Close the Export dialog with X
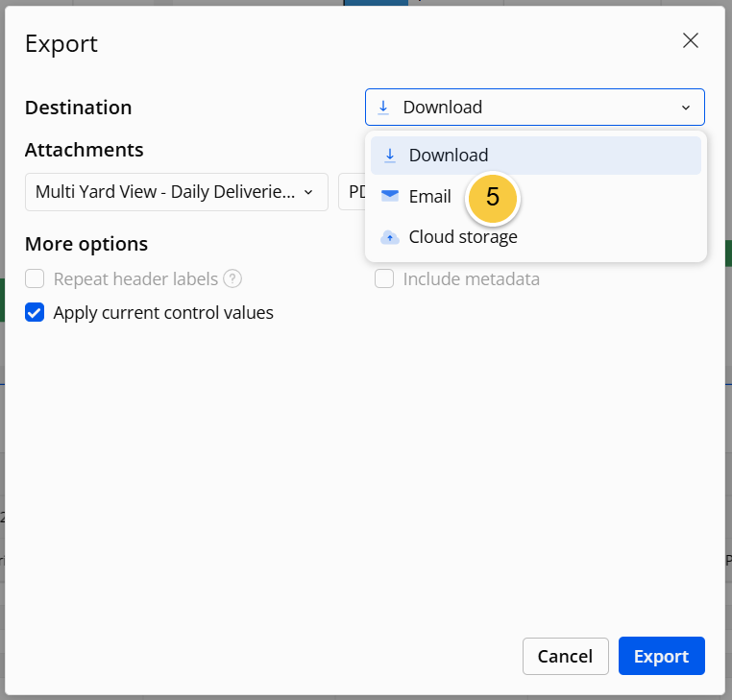Image resolution: width=732 pixels, height=700 pixels. click(691, 40)
